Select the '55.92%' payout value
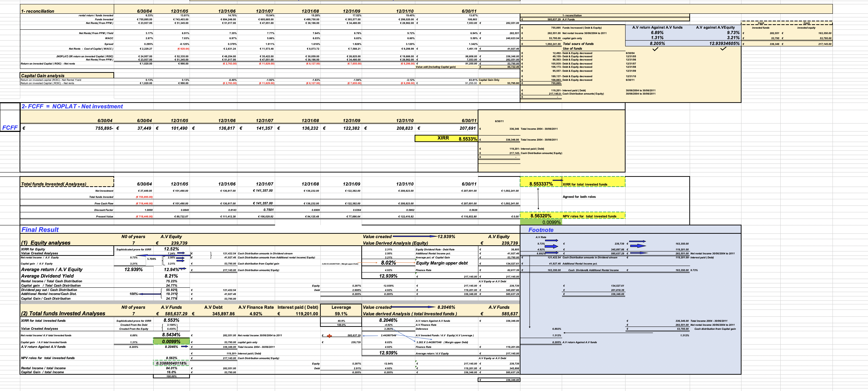The image size is (868, 391). (171, 290)
